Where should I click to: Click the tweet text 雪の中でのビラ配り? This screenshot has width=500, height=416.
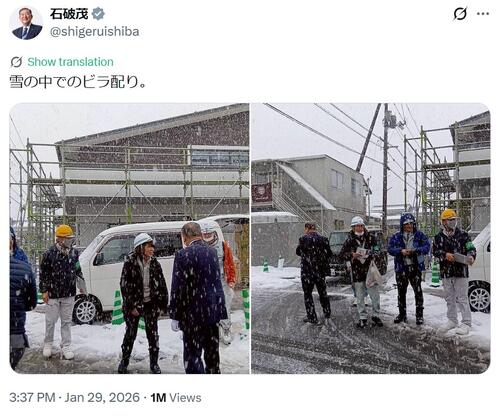click(77, 82)
